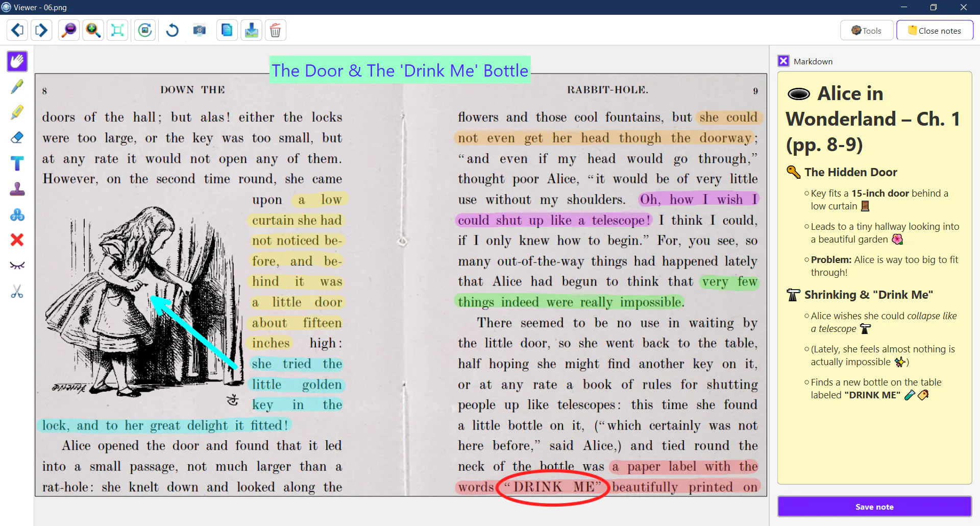The width and height of the screenshot is (980, 526).
Task: Select the eraser tool
Action: (17, 138)
